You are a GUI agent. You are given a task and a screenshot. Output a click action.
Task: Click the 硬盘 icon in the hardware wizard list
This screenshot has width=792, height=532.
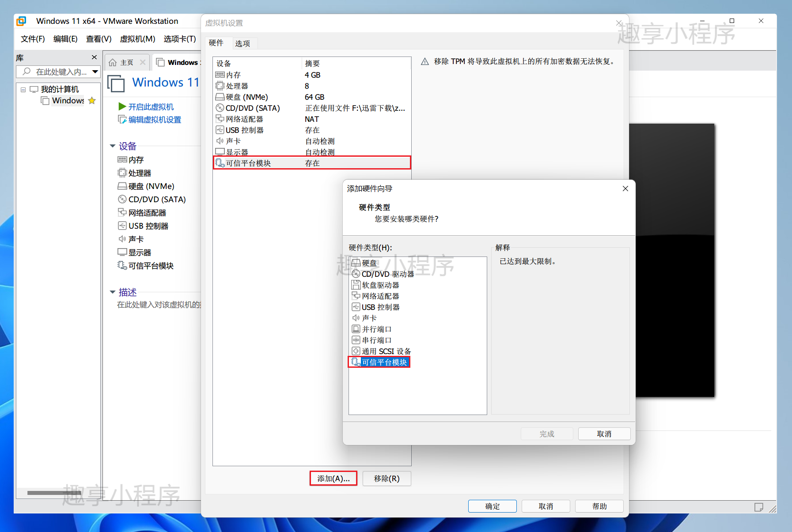tap(356, 263)
